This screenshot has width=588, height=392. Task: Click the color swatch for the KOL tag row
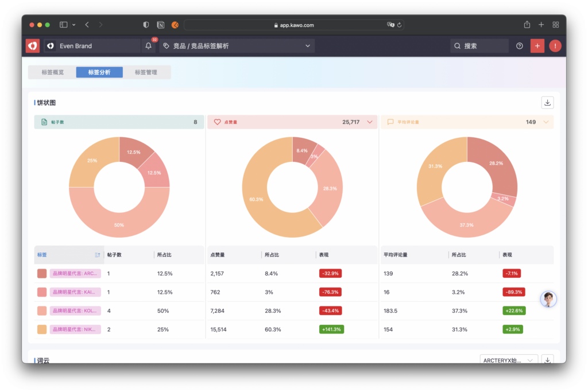(x=42, y=311)
